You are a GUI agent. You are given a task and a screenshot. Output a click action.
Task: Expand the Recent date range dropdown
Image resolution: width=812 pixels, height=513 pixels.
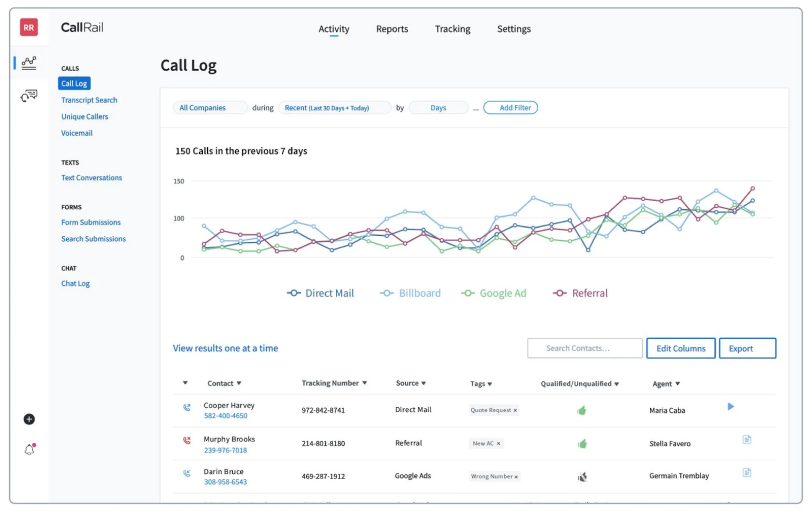tap(334, 108)
